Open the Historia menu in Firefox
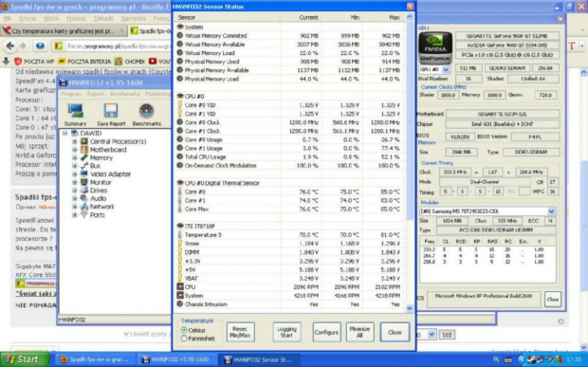 [76, 18]
